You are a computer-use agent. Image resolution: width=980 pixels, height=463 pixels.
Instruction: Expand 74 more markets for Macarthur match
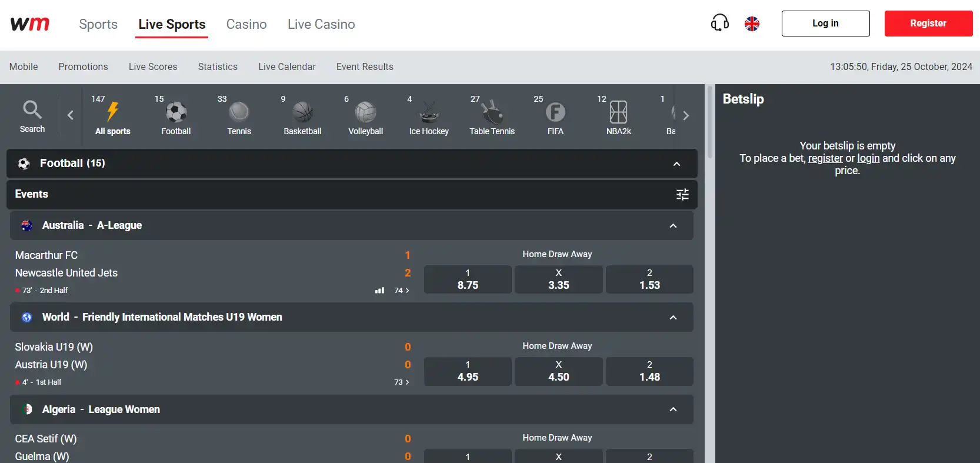click(x=402, y=291)
